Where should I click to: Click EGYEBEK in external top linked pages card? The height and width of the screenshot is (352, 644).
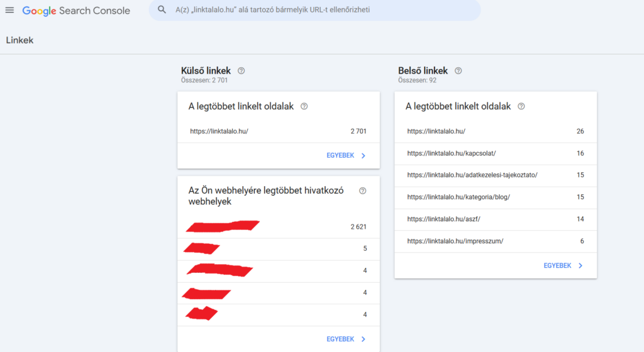coord(340,155)
